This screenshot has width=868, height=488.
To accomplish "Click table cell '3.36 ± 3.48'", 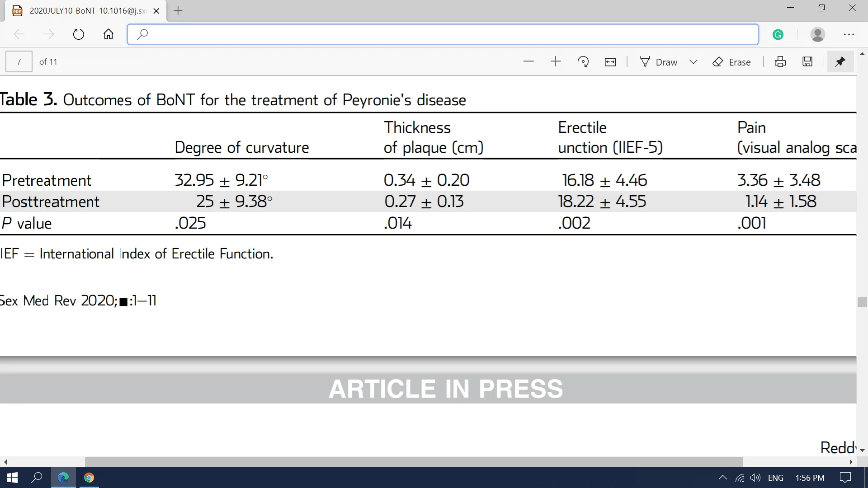I will (x=779, y=180).
